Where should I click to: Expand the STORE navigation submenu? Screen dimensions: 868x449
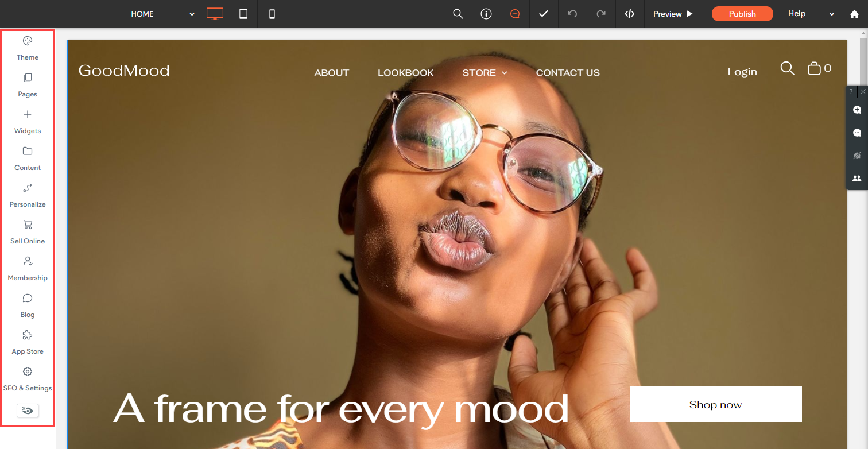click(x=485, y=72)
